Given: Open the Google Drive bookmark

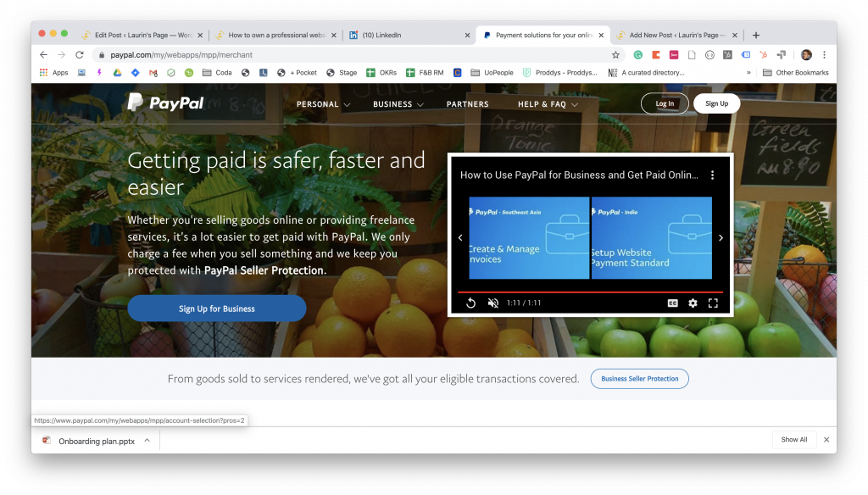Looking at the screenshot, I should (117, 73).
